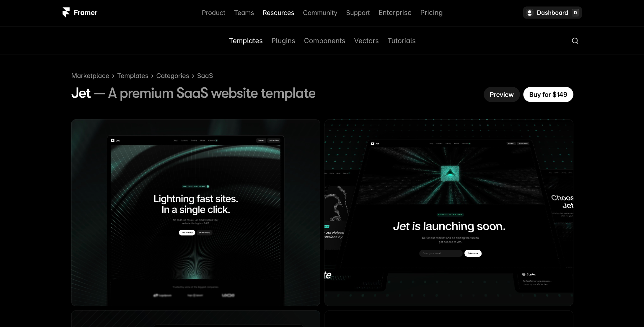Go to the Pricing page
Viewport: 644px width, 327px height.
point(431,13)
